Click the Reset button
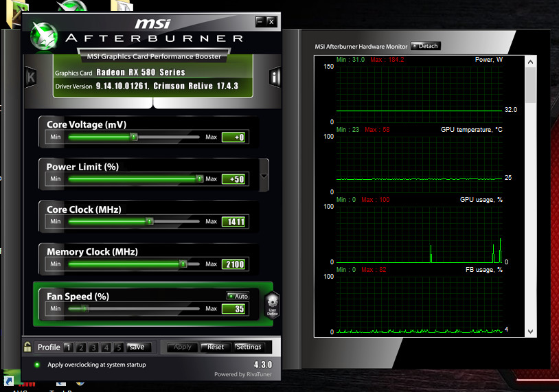Image resolution: width=559 pixels, height=392 pixels. coord(216,347)
